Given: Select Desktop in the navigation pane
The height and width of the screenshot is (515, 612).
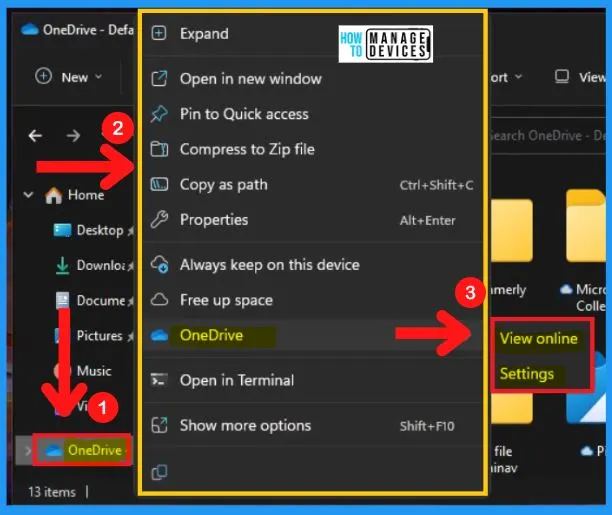Looking at the screenshot, I should pyautogui.click(x=100, y=230).
